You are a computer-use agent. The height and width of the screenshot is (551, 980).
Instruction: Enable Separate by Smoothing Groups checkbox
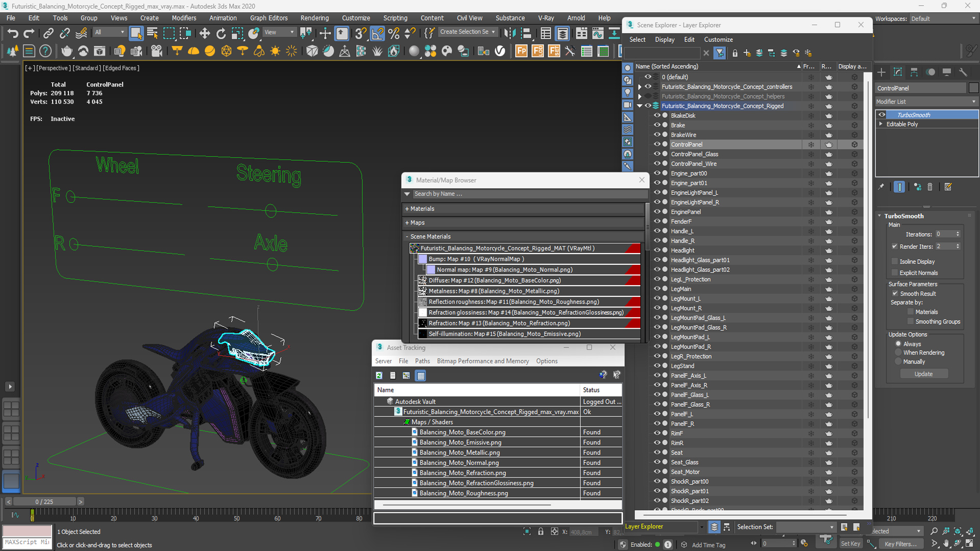coord(910,321)
